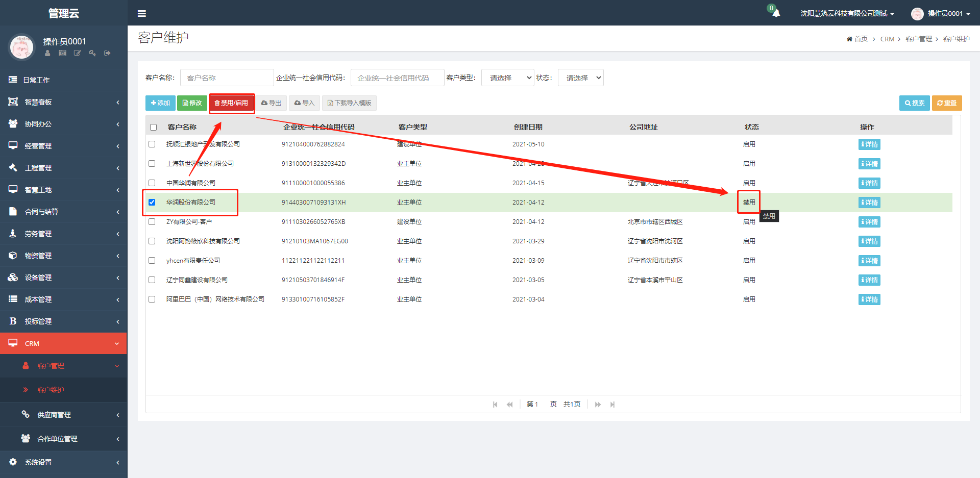
Task: Click the edit pencil icon in sidebar profile
Action: (77, 53)
